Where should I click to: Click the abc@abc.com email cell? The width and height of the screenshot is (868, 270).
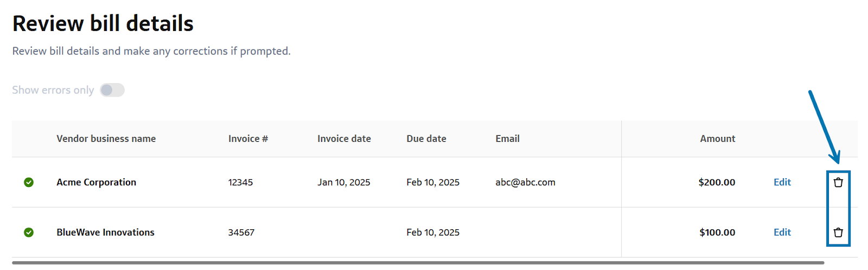tap(525, 183)
